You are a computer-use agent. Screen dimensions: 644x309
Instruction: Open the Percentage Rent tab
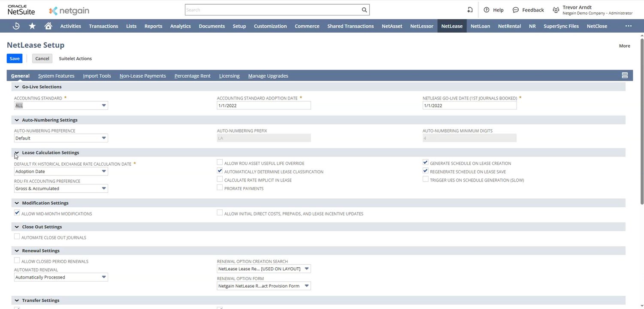(193, 76)
